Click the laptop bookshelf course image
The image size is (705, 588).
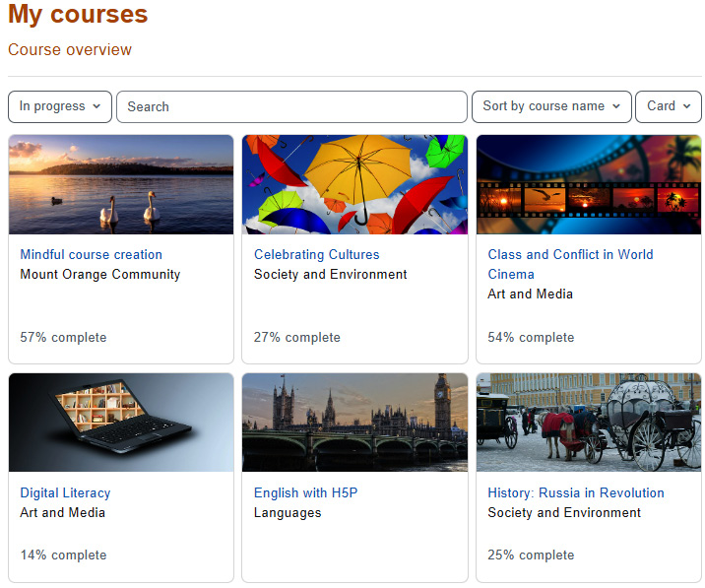pyautogui.click(x=121, y=422)
